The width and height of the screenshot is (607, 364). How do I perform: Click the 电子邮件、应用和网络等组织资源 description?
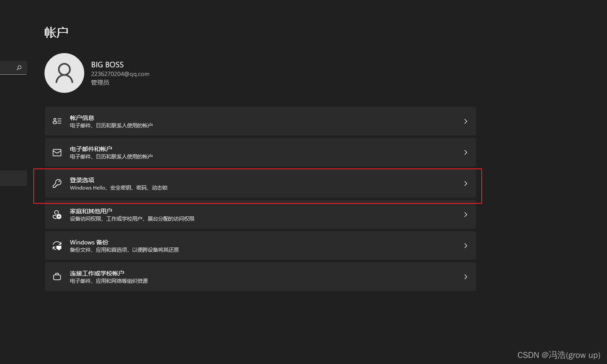[x=109, y=281]
